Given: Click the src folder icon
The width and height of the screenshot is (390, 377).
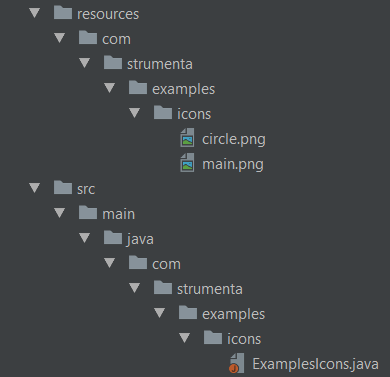Looking at the screenshot, I should 63,188.
